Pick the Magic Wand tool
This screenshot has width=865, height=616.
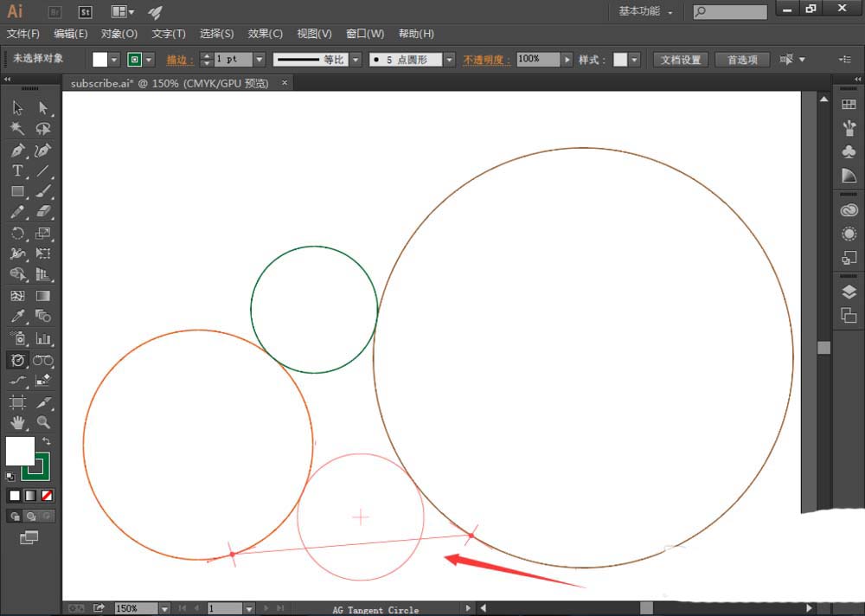pyautogui.click(x=17, y=129)
